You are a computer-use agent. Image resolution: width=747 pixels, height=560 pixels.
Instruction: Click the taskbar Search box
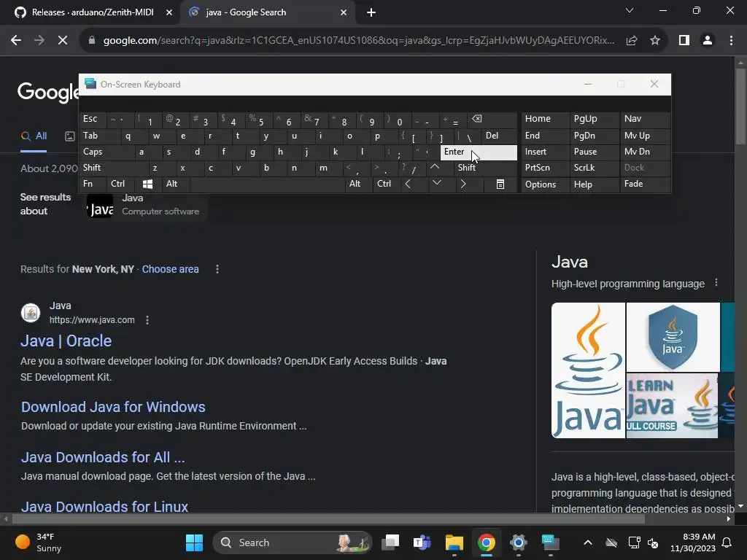[292, 542]
